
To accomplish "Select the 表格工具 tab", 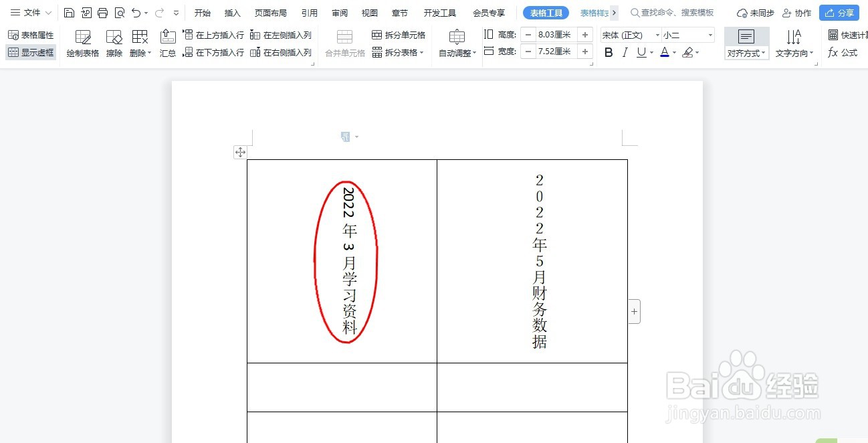I will 546,13.
